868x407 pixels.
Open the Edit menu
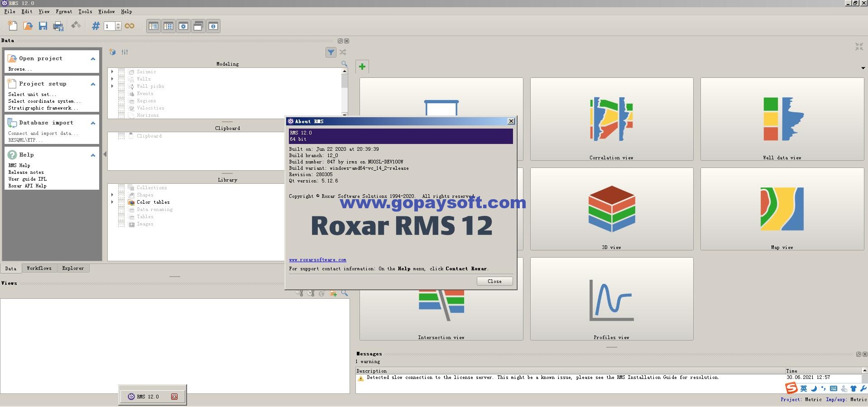27,11
